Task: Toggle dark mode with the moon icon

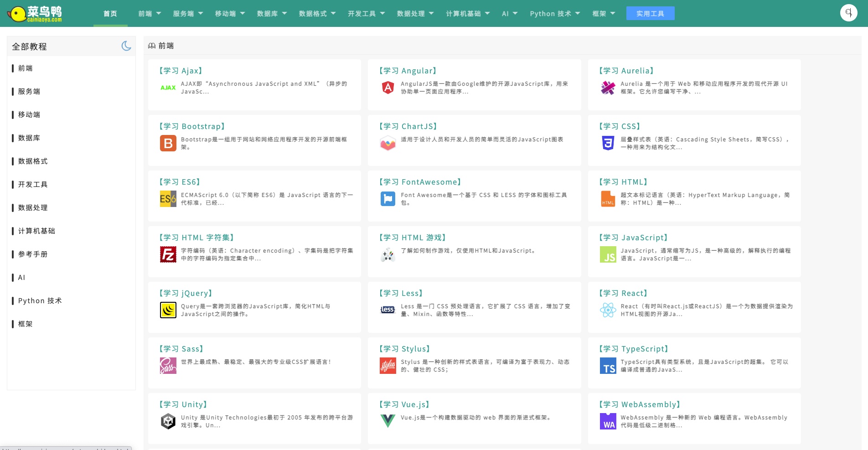Action: tap(126, 46)
